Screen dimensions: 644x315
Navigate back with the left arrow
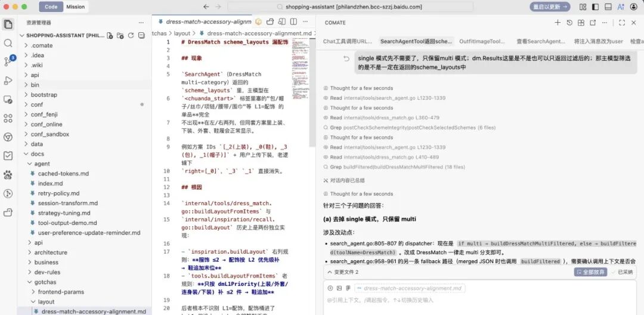pos(206,7)
